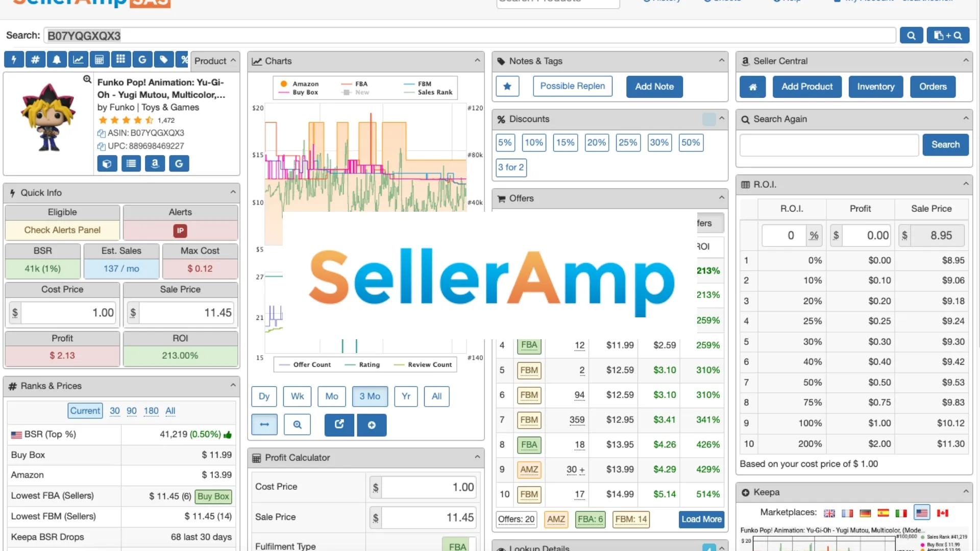Click Load More offers button

(701, 519)
